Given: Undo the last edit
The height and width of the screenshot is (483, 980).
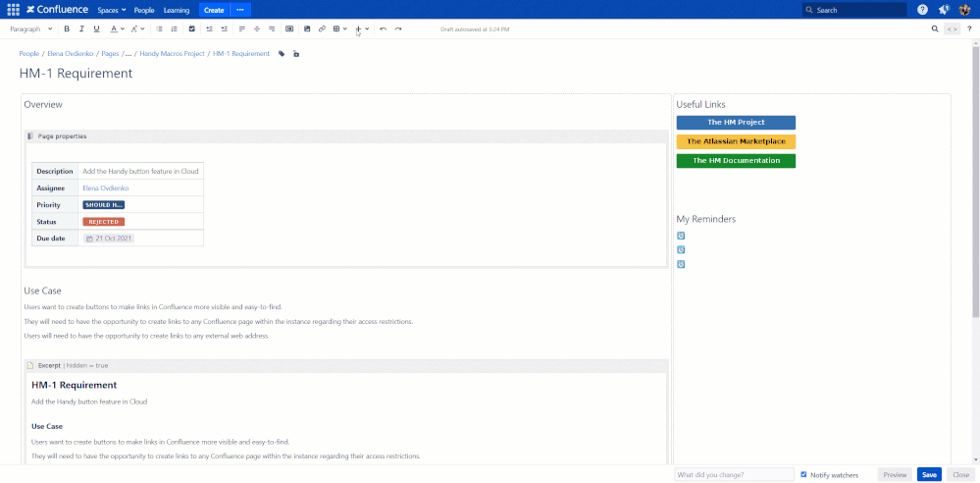Looking at the screenshot, I should coord(384,28).
